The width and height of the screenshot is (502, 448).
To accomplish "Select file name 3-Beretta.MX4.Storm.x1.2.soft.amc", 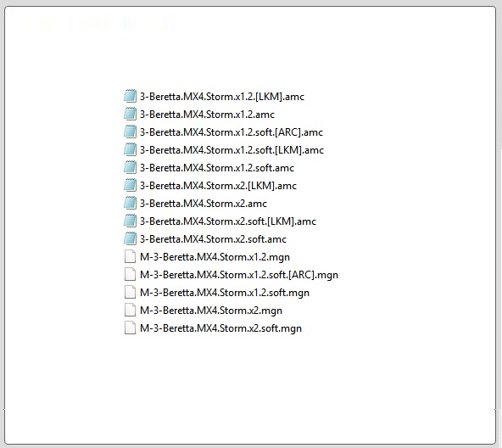I will pos(217,168).
